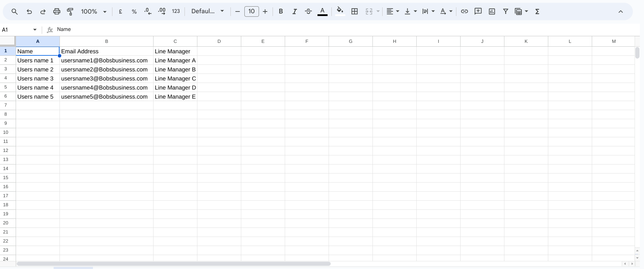Image resolution: width=644 pixels, height=269 pixels.
Task: Toggle strikethrough formatting
Action: coord(308,11)
